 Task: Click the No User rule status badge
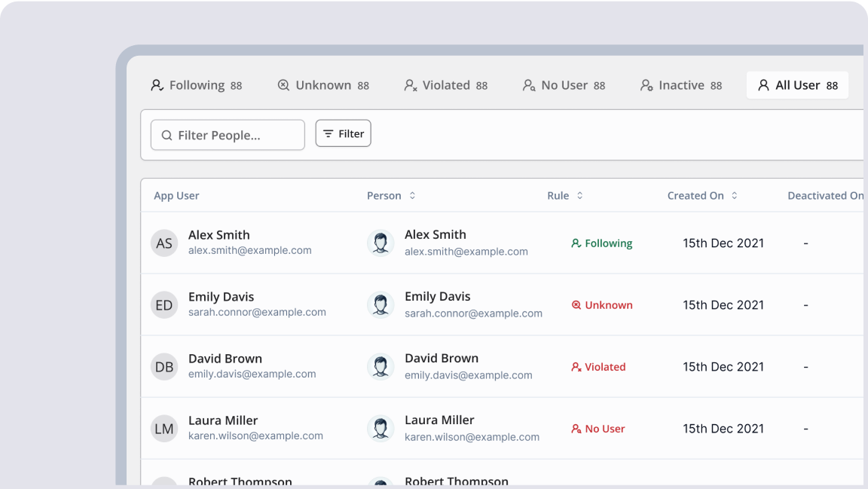click(x=599, y=429)
